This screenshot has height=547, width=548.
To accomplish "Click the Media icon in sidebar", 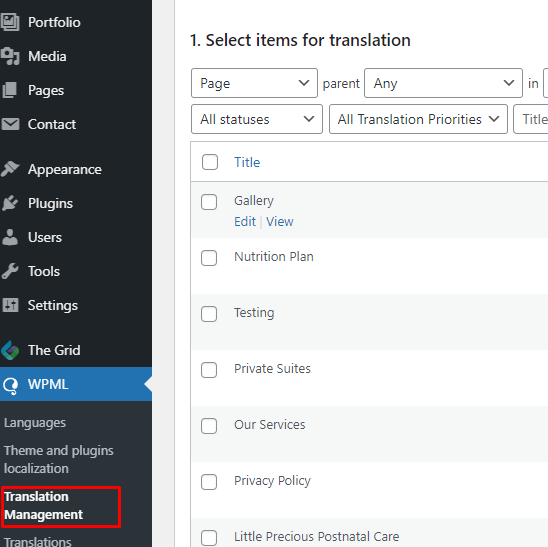I will 10,56.
